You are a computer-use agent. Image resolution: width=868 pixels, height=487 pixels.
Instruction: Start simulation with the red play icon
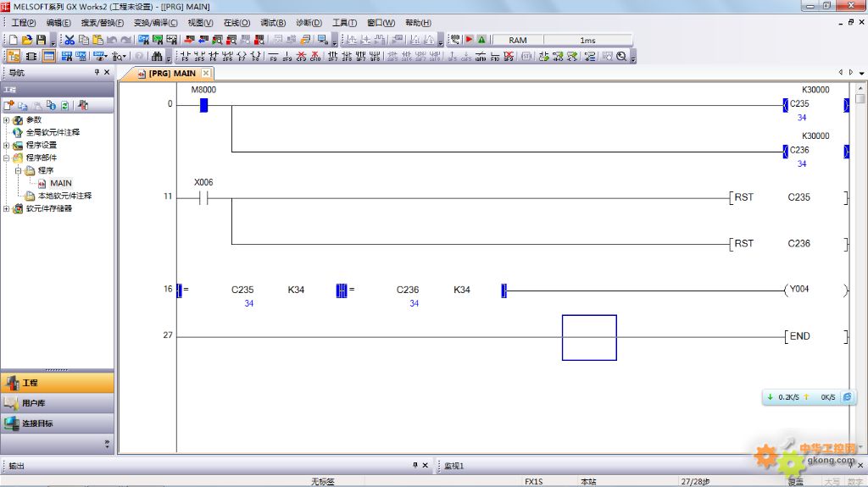469,40
